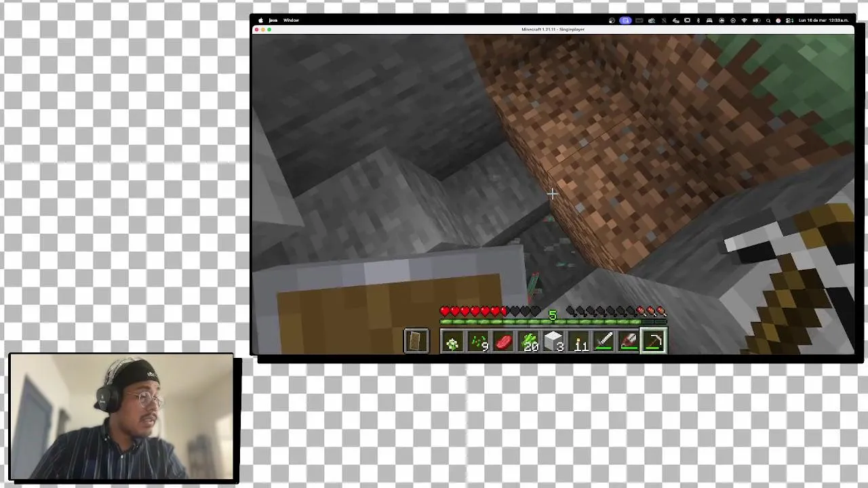Click the Bluetooth icon in menu bar
868x488 pixels.
(x=698, y=20)
